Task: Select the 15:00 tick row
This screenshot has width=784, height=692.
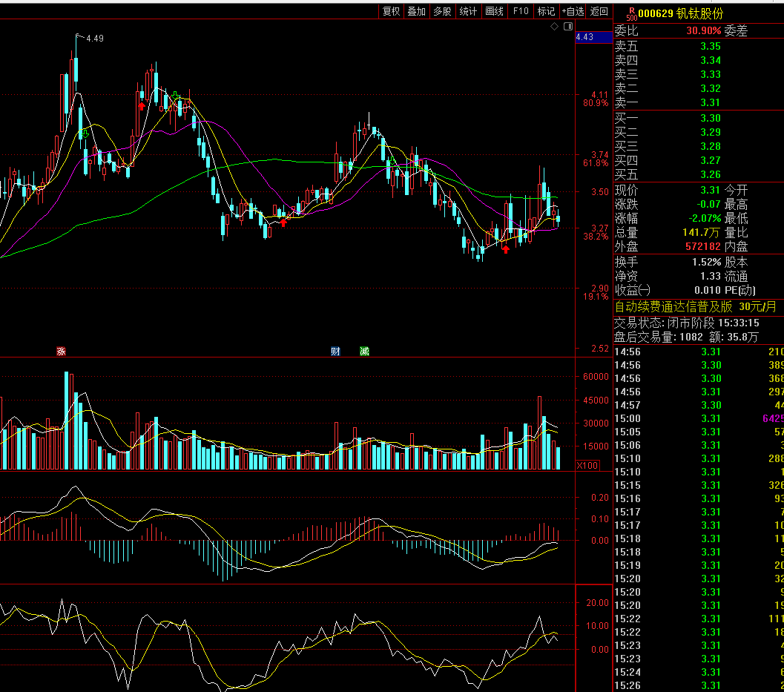Action: point(699,418)
